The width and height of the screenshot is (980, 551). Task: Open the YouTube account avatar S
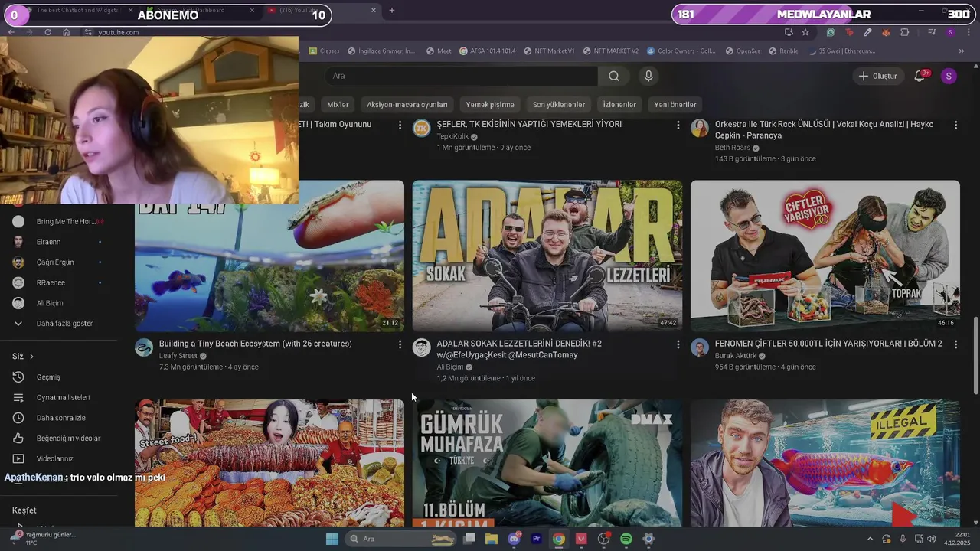tap(949, 76)
